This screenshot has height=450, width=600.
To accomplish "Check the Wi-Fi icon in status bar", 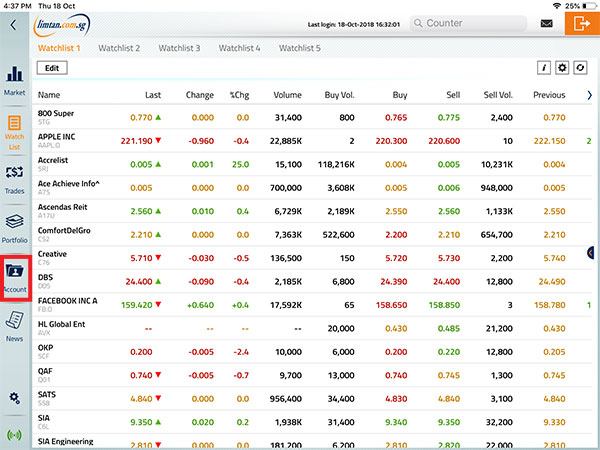I will 557,6.
